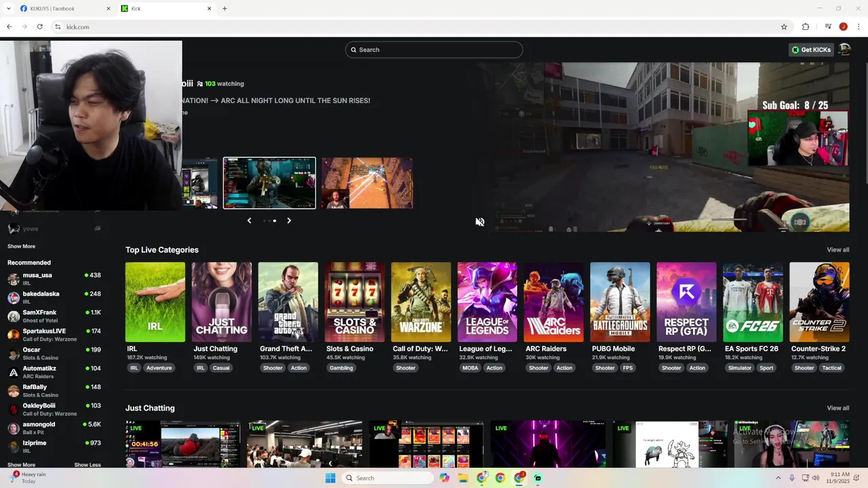Screen dimensions: 868x488
Task: Click the Tactical tag under Counter-Strike 2
Action: click(832, 368)
